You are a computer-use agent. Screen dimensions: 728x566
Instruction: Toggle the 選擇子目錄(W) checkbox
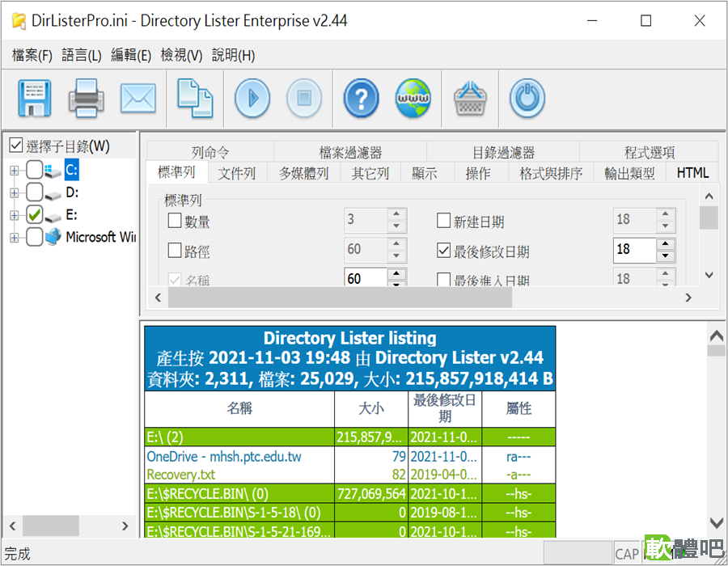(x=16, y=146)
